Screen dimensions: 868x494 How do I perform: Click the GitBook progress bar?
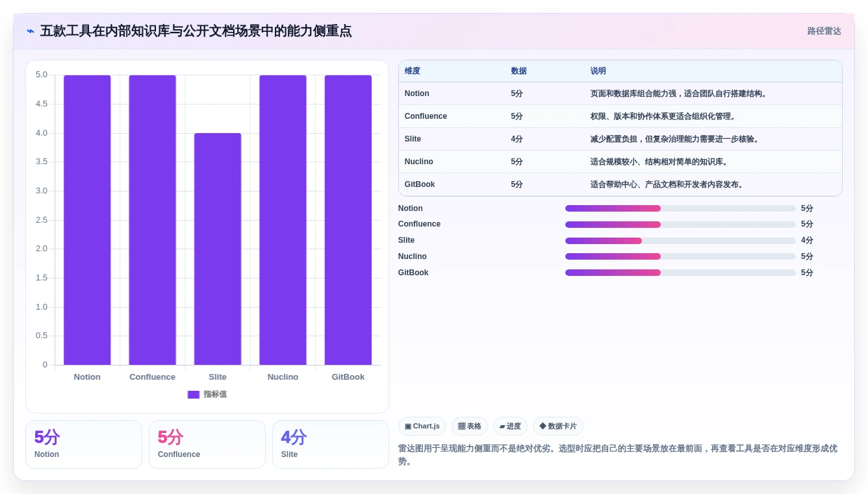(680, 273)
